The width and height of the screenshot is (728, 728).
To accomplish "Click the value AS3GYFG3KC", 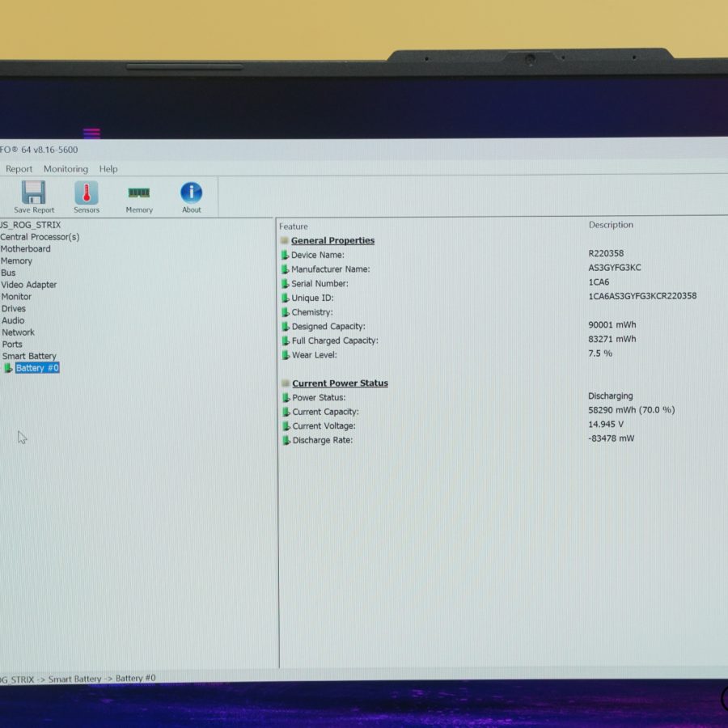I will coord(614,268).
